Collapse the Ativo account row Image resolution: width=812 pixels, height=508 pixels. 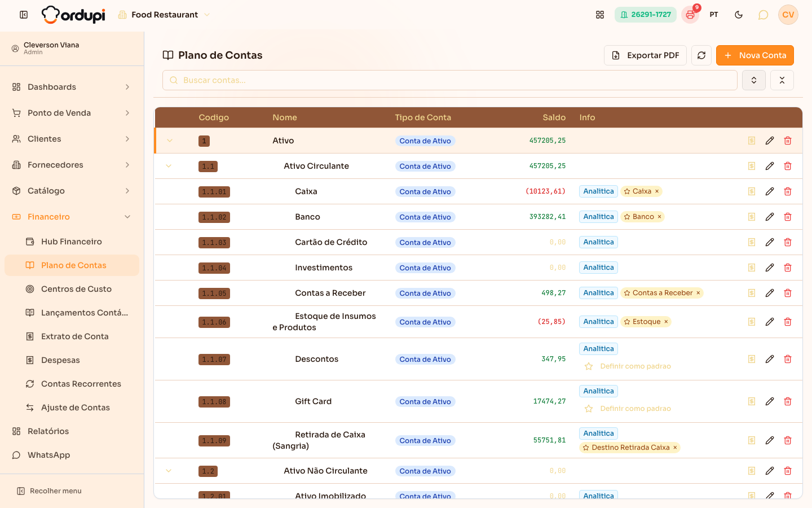(x=169, y=141)
